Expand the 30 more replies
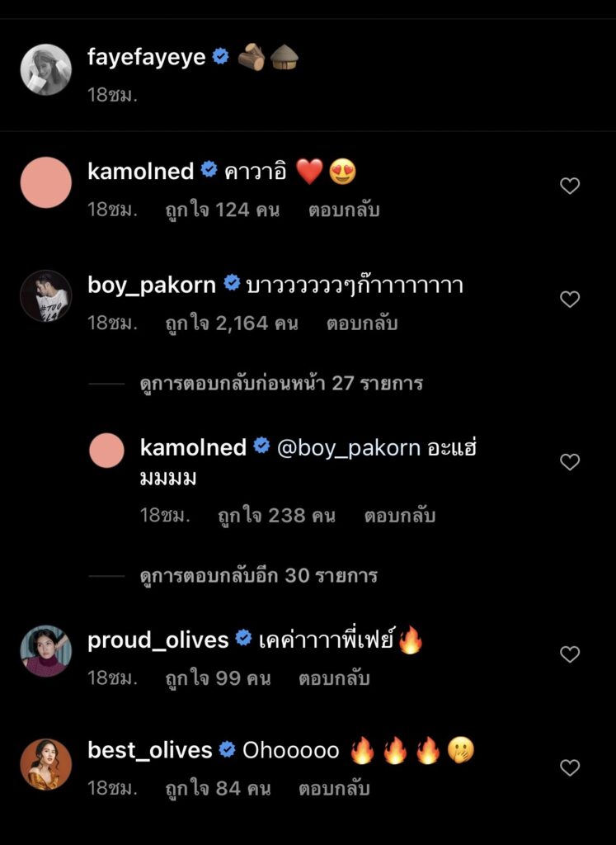Image resolution: width=616 pixels, height=845 pixels. click(258, 575)
